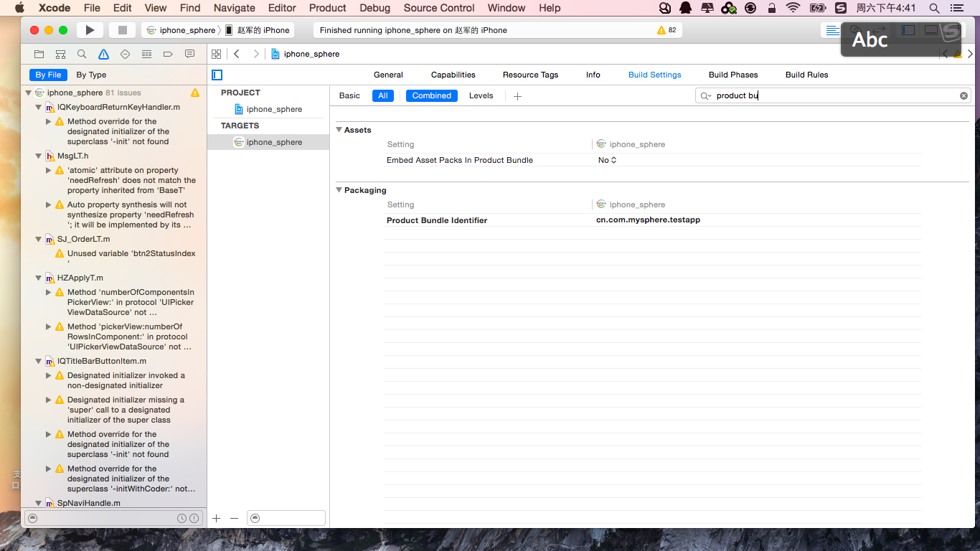
Task: Open Spotlight search in the menu bar
Action: (934, 8)
